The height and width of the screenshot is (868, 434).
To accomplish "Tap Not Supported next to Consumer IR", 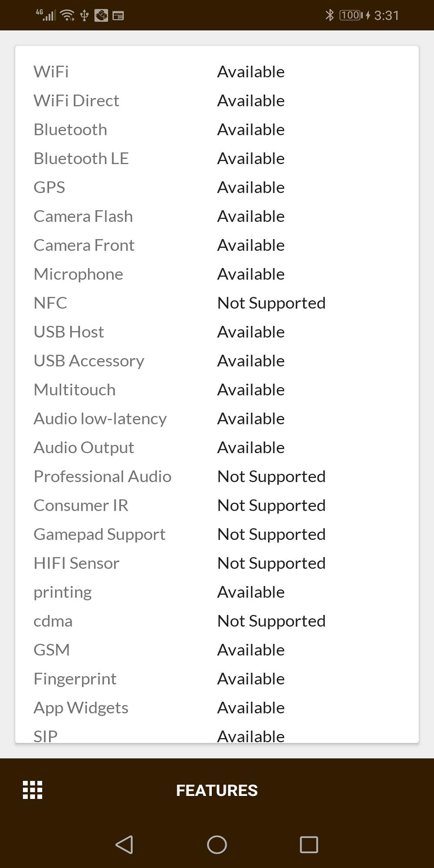I will click(271, 506).
